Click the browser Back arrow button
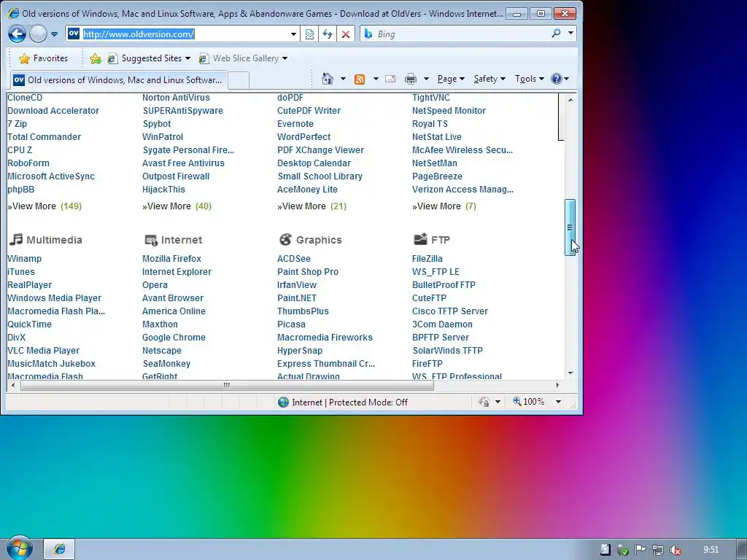Image resolution: width=747 pixels, height=560 pixels. (18, 34)
